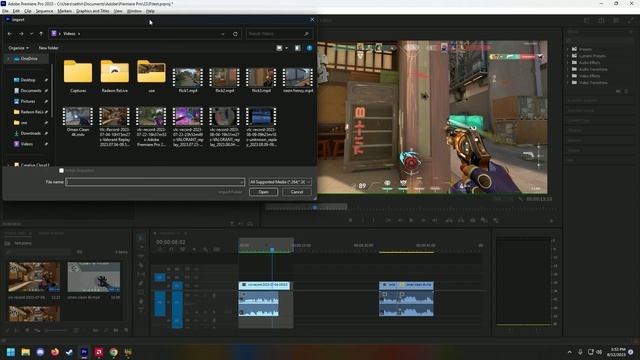Open Chrome from the taskbar
Image resolution: width=640 pixels, height=360 pixels.
point(113,352)
